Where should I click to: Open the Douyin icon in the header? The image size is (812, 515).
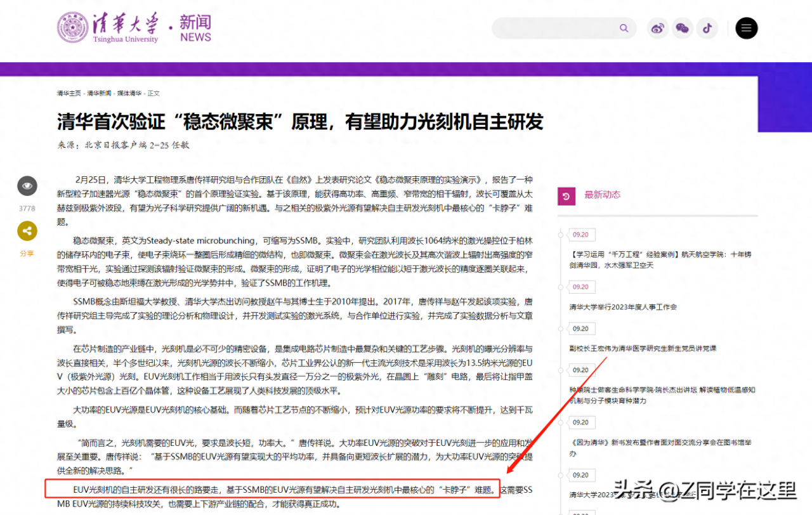click(707, 28)
